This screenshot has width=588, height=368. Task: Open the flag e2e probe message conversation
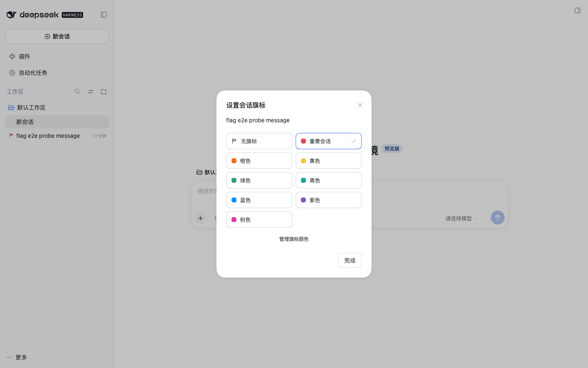point(57,136)
